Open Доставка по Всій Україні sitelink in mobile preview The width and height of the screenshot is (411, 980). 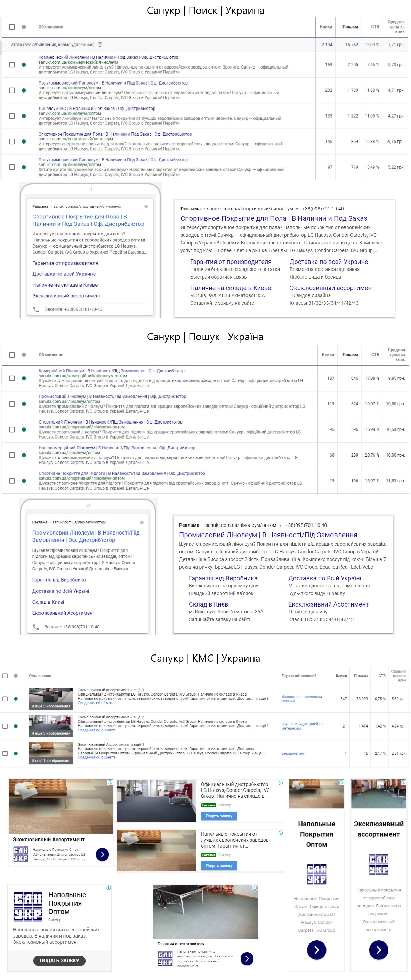61,591
